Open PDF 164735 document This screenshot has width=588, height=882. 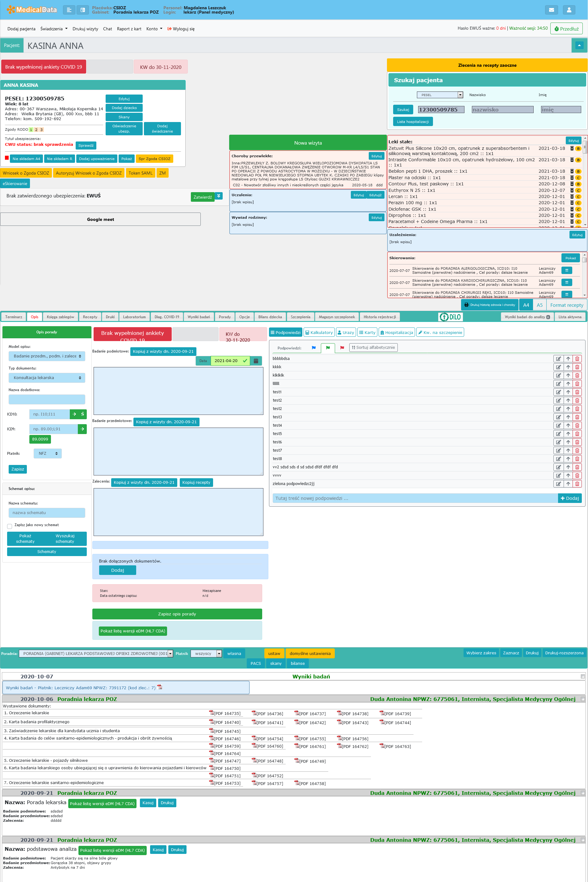point(225,714)
